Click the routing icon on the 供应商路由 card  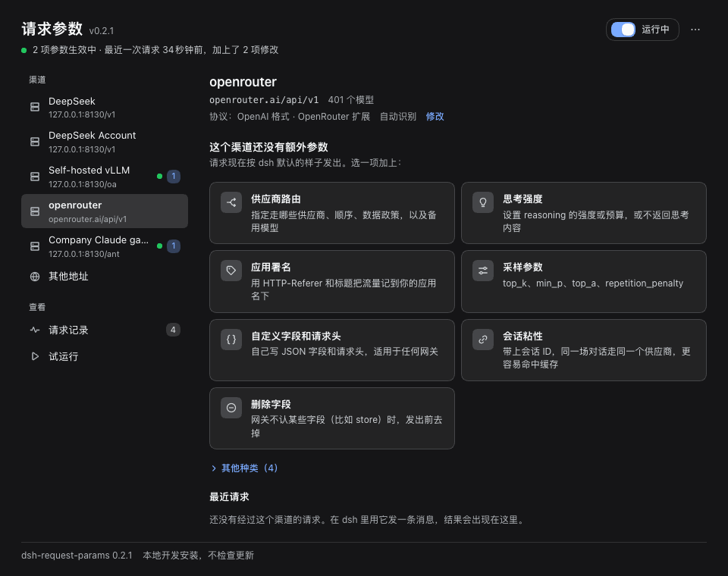tap(231, 202)
